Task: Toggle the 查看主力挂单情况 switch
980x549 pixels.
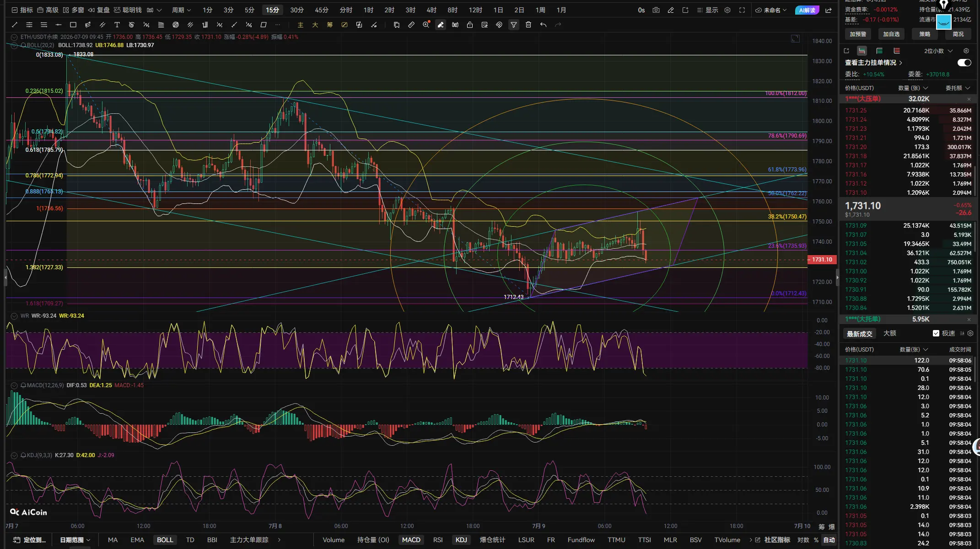Action: pos(964,63)
